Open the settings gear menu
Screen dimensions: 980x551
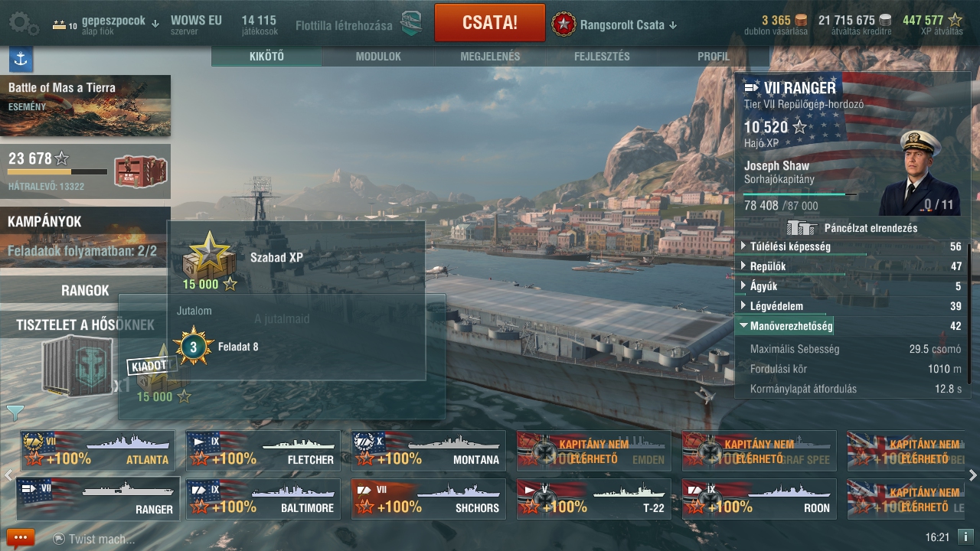pos(23,23)
